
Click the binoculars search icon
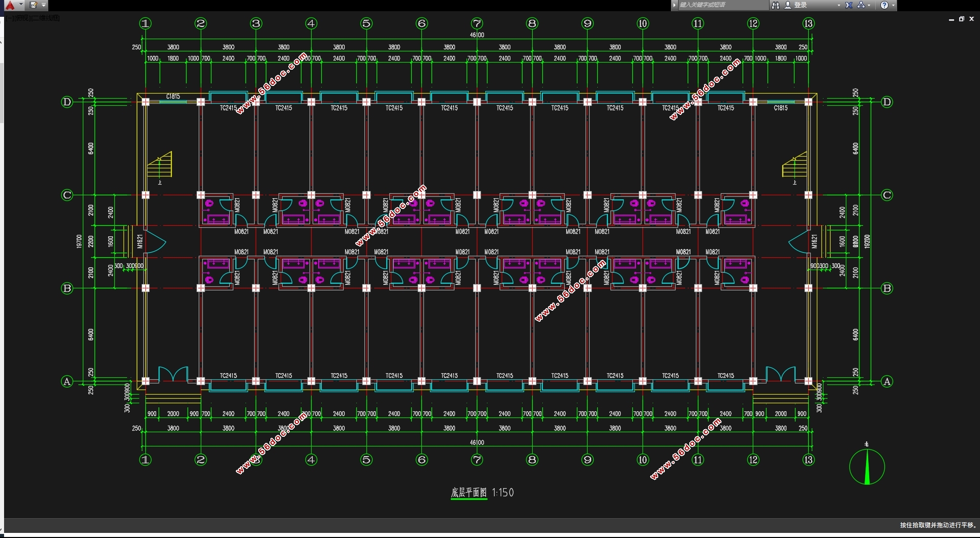(x=776, y=5)
